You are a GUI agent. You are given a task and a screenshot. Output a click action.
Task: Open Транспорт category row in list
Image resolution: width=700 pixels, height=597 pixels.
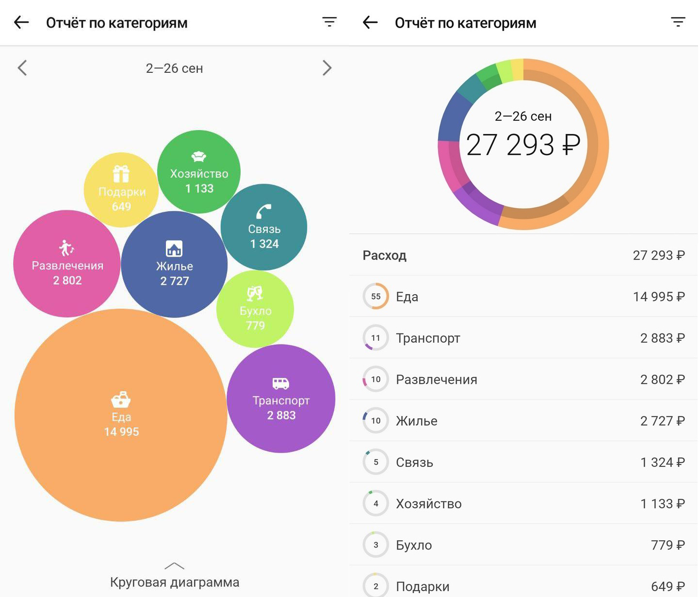pyautogui.click(x=524, y=338)
